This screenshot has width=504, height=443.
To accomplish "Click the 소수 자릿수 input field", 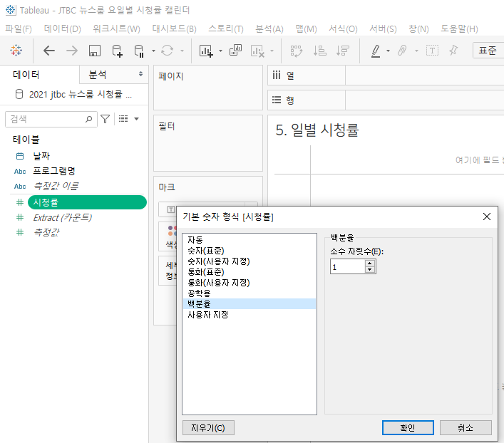I will [x=348, y=266].
